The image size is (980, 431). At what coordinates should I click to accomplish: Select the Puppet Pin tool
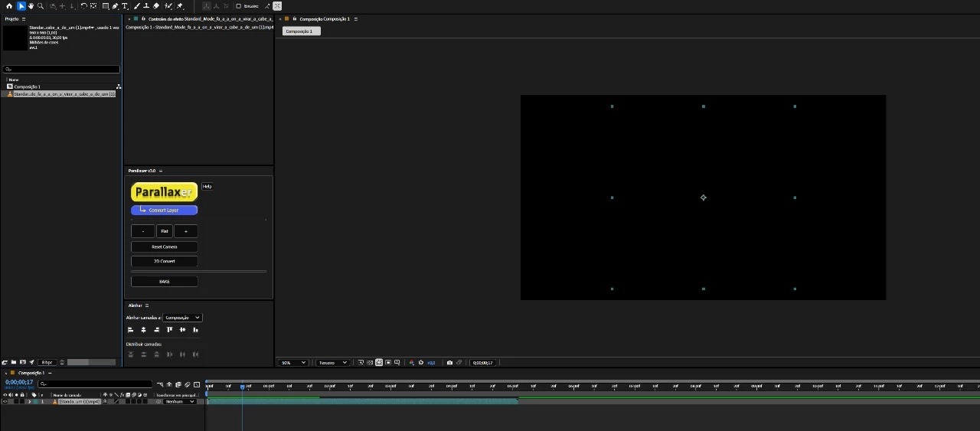(180, 6)
